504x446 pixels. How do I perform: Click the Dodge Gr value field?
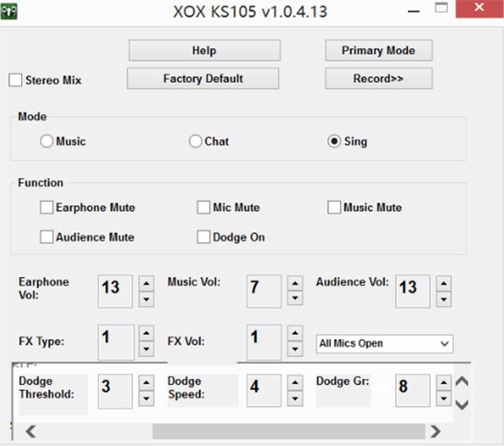coord(413,391)
